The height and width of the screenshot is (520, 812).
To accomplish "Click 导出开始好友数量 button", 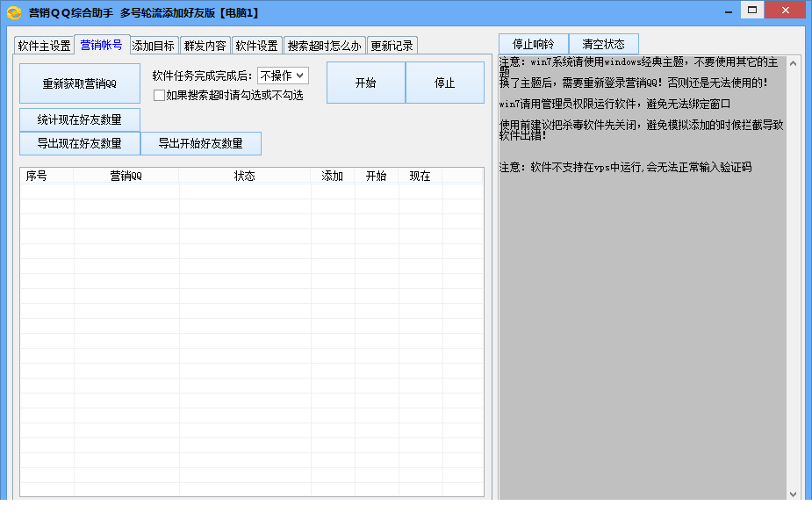I will (x=201, y=143).
